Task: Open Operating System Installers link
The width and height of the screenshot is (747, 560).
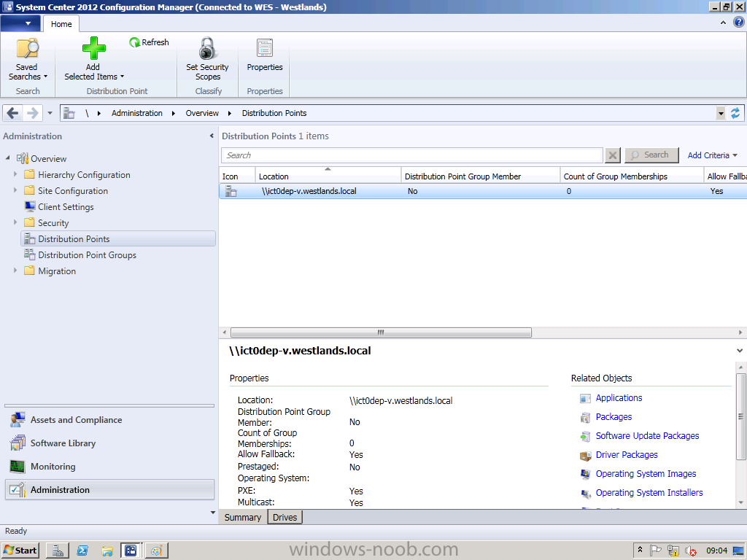Action: [649, 494]
